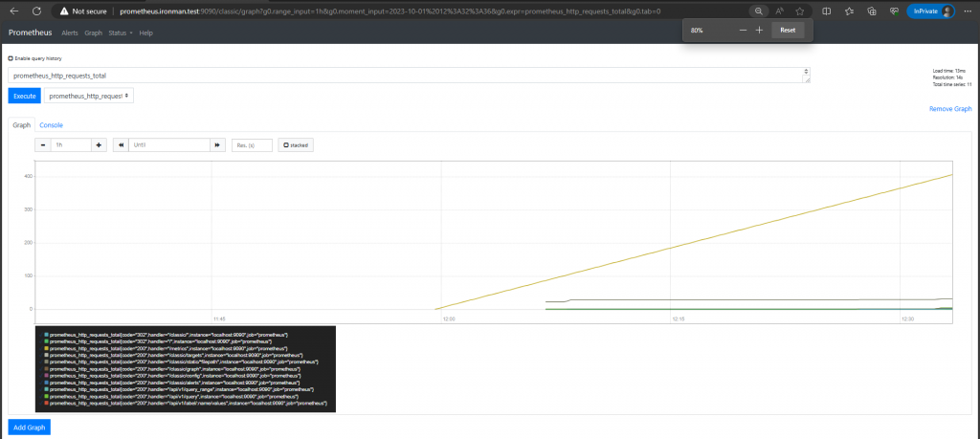Decrease zoom with the minus button
The width and height of the screenshot is (980, 439).
(743, 30)
